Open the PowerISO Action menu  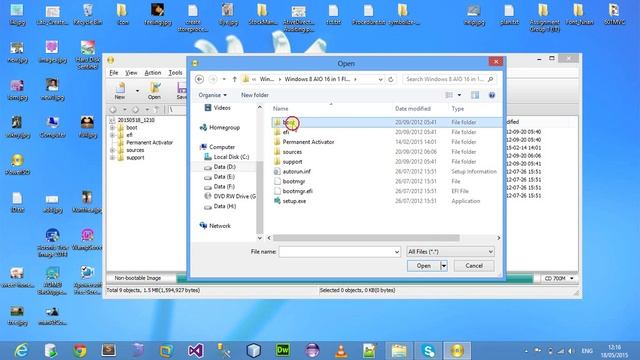click(x=153, y=73)
